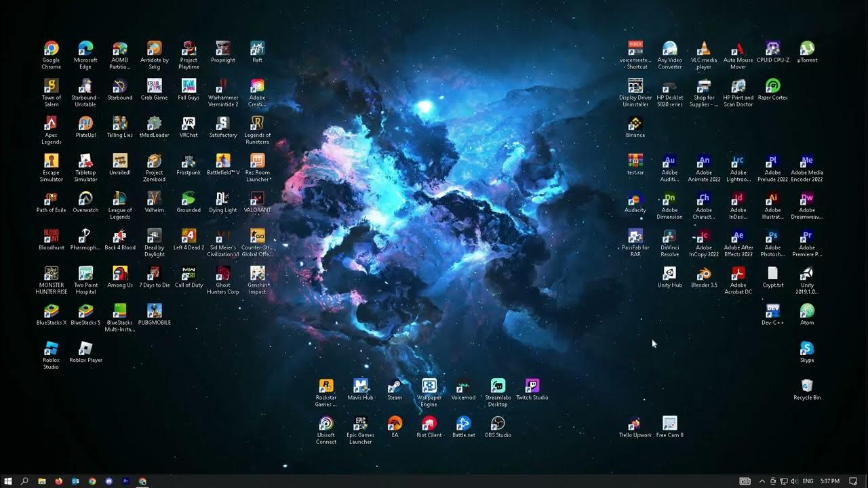Select the Riot Client icon

(429, 426)
